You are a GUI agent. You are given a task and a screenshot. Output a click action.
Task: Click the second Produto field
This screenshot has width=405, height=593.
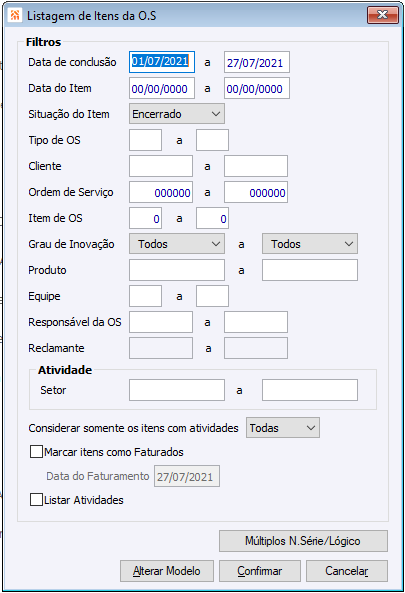[x=310, y=270]
